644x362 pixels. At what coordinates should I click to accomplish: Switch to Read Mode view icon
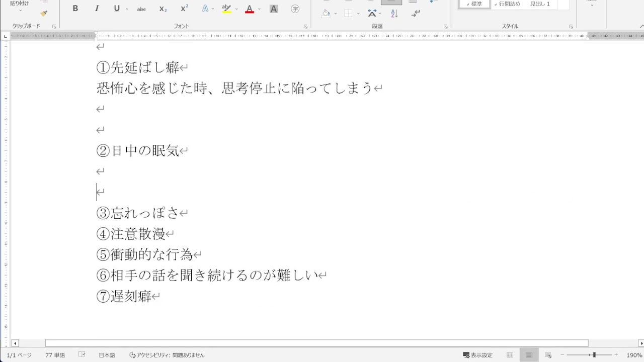(510, 355)
